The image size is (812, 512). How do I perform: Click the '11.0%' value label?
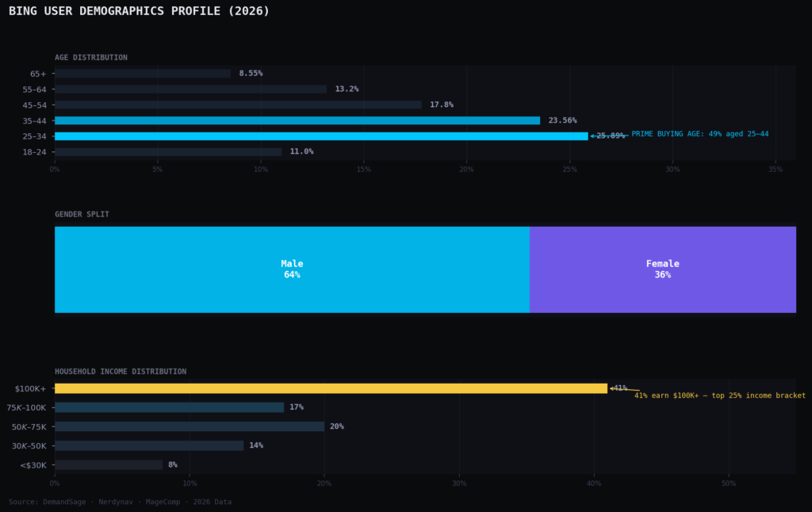(x=301, y=151)
